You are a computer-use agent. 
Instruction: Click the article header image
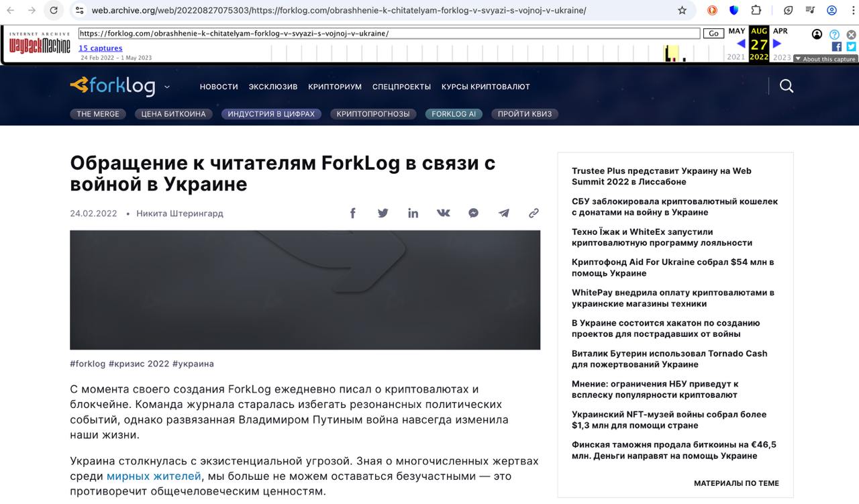click(x=305, y=290)
